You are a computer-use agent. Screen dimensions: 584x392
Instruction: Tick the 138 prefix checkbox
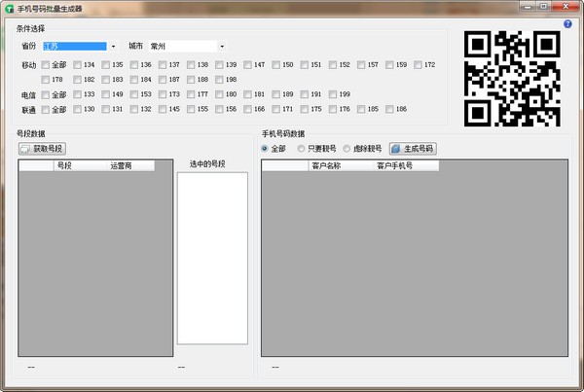coord(191,65)
